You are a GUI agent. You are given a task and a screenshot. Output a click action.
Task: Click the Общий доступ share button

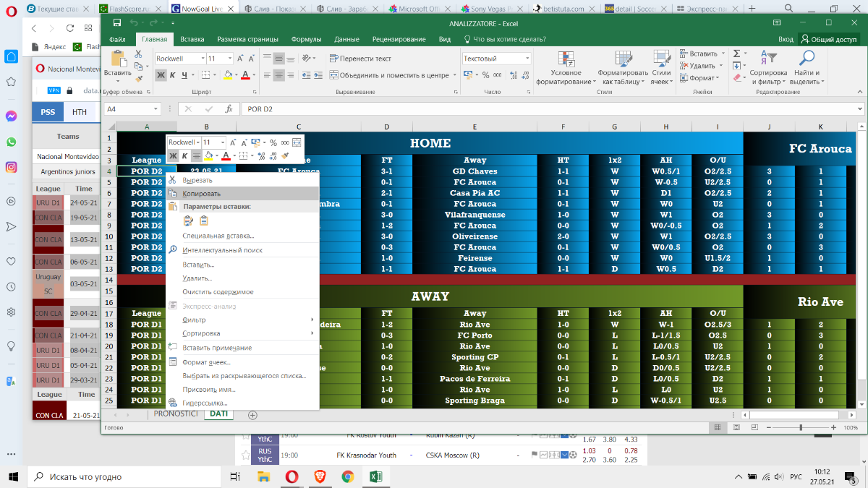coord(828,40)
